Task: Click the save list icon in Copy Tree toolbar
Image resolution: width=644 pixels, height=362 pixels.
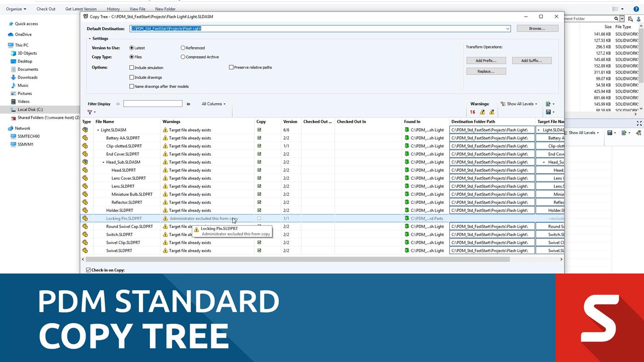Action: point(548,112)
